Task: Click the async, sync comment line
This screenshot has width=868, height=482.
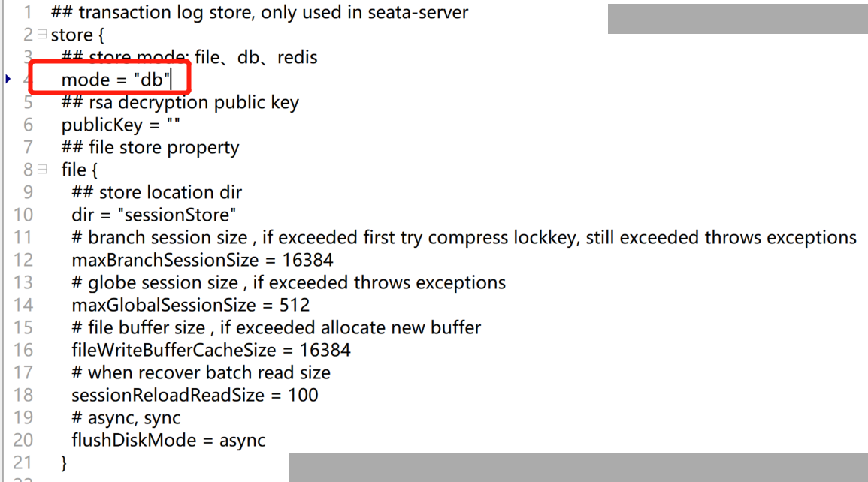Action: (126, 418)
